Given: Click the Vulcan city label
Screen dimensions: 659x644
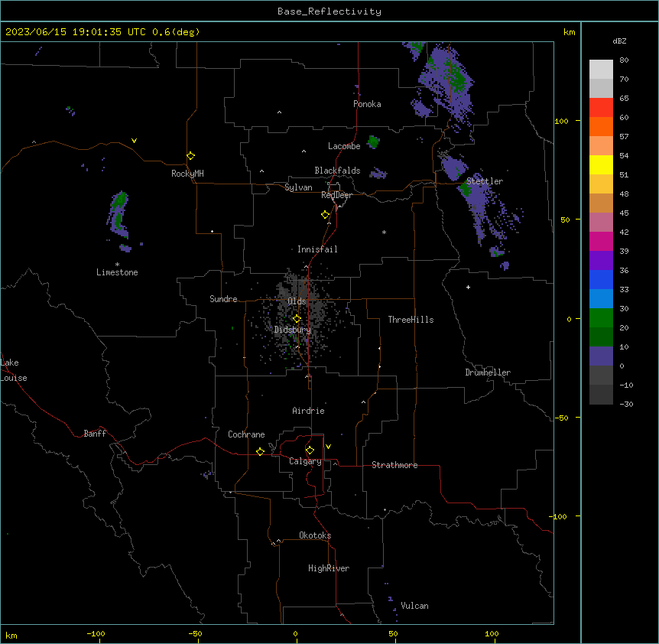Looking at the screenshot, I should [415, 606].
